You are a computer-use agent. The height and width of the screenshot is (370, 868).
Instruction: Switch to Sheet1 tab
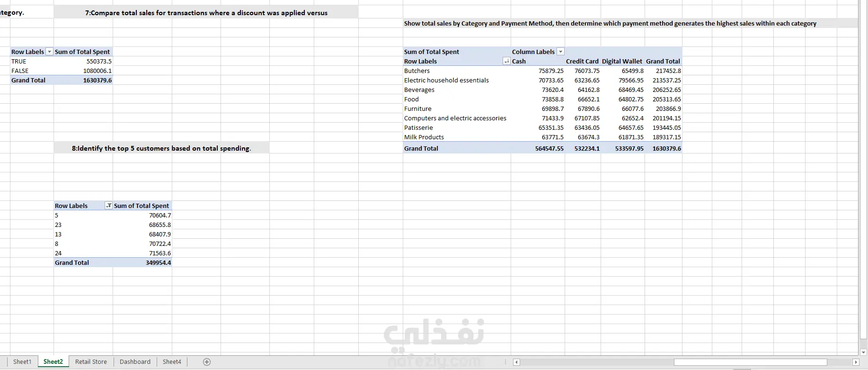coord(22,361)
